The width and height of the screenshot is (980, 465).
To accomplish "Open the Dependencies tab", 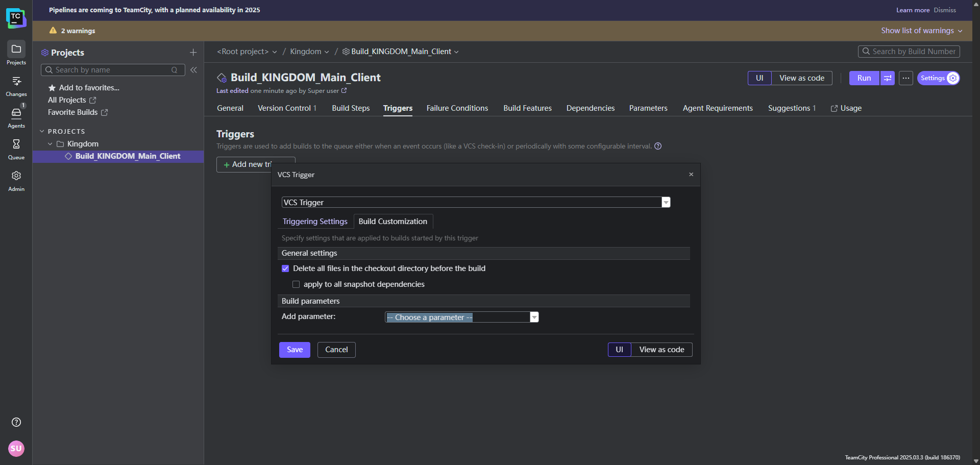I will pos(591,108).
